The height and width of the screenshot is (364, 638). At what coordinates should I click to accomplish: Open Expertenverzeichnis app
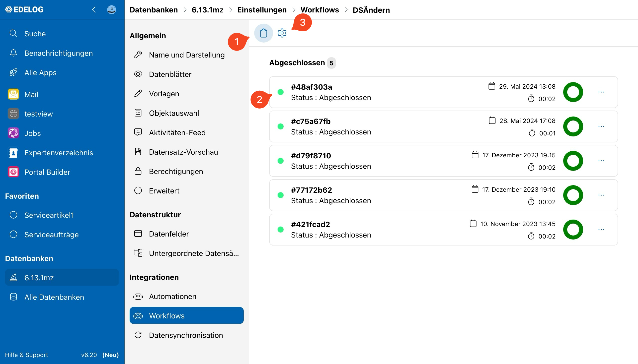(x=62, y=153)
